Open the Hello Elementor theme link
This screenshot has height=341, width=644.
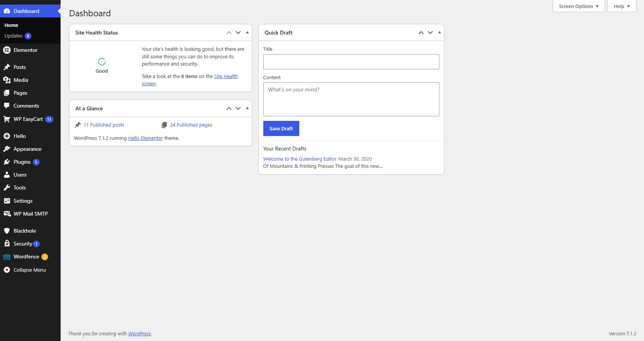click(145, 138)
